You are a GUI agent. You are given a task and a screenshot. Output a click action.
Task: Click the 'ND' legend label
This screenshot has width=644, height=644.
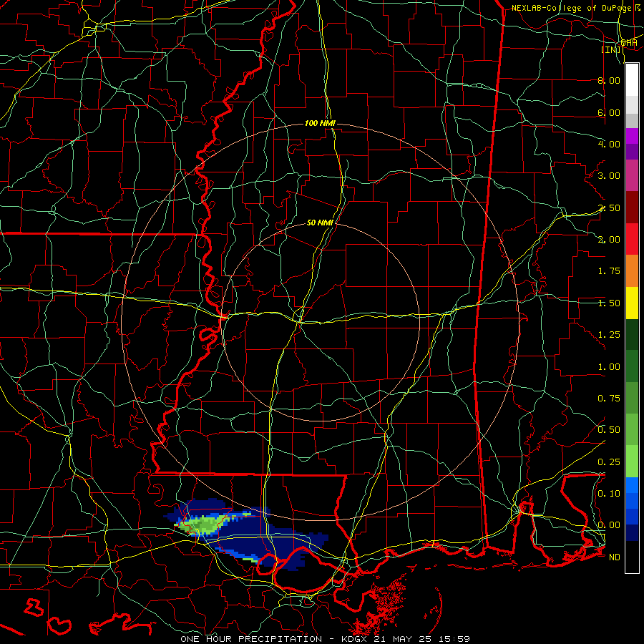pyautogui.click(x=615, y=557)
